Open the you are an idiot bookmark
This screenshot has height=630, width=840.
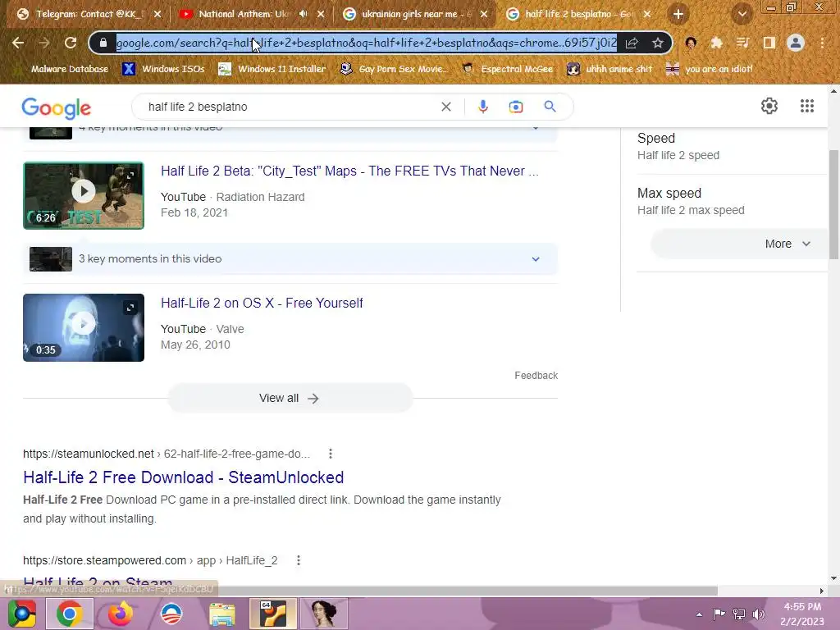tap(710, 69)
